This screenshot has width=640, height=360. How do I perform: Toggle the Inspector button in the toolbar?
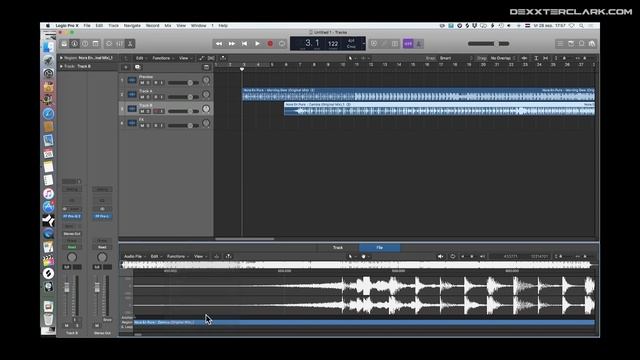click(74, 44)
